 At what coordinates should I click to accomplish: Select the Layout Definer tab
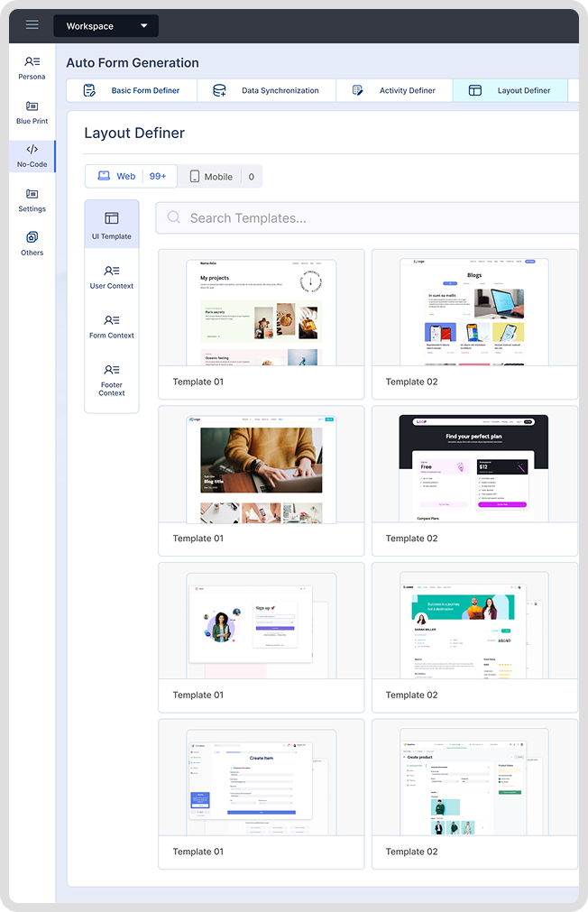click(510, 90)
